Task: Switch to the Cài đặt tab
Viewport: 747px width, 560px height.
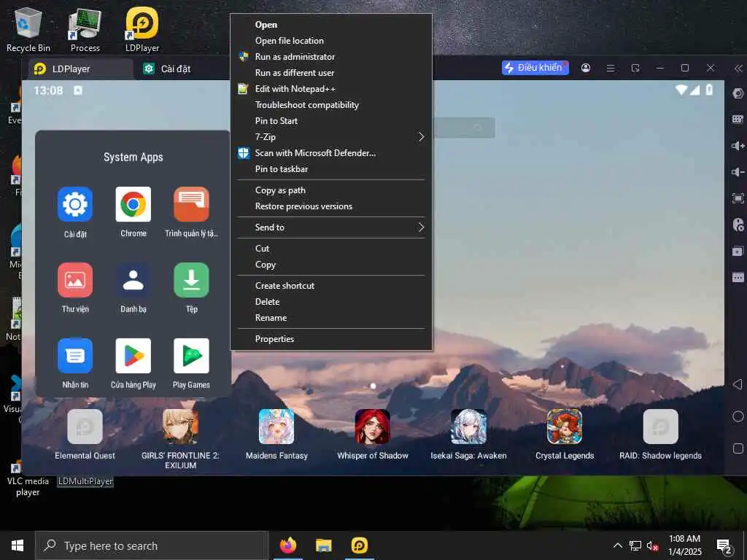Action: (x=167, y=69)
